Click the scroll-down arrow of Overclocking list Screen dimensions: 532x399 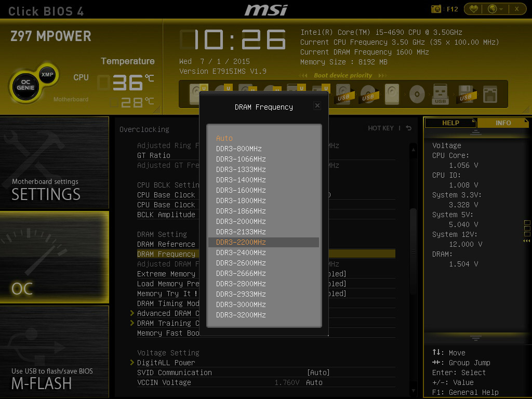pos(413,391)
